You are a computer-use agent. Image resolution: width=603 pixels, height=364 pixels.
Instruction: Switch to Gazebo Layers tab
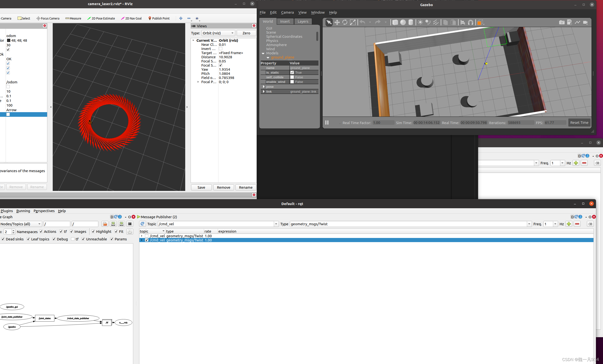click(303, 21)
